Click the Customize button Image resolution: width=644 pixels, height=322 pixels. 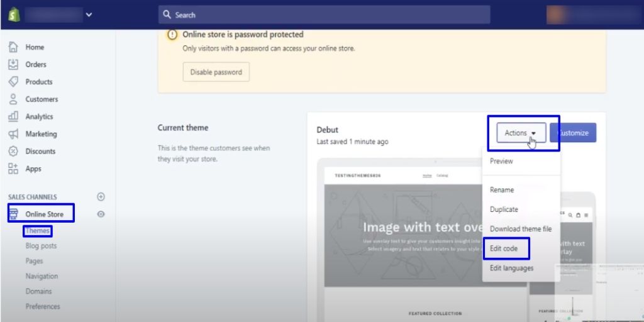(x=573, y=133)
